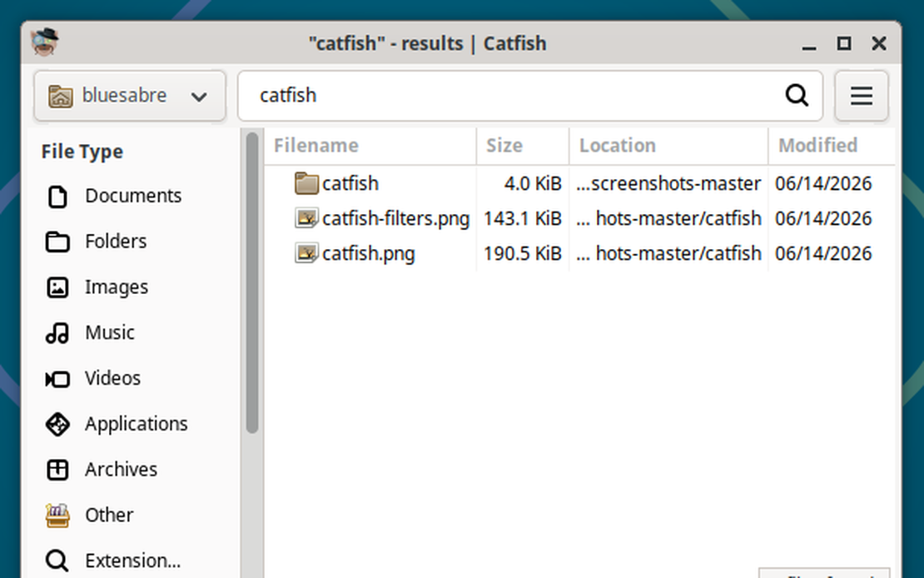The image size is (924, 578).
Task: Click the catfish folder icon in results
Action: tap(306, 183)
